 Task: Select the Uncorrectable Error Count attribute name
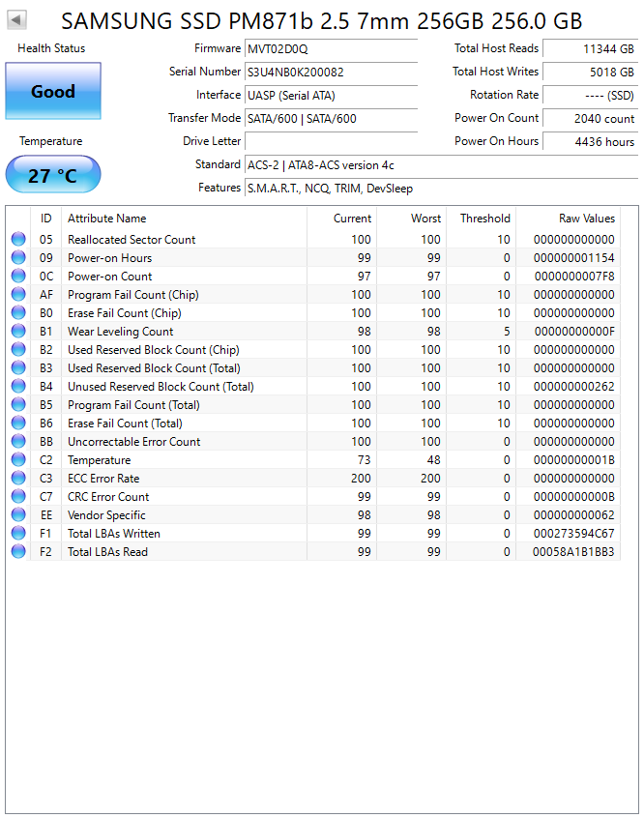(x=133, y=441)
